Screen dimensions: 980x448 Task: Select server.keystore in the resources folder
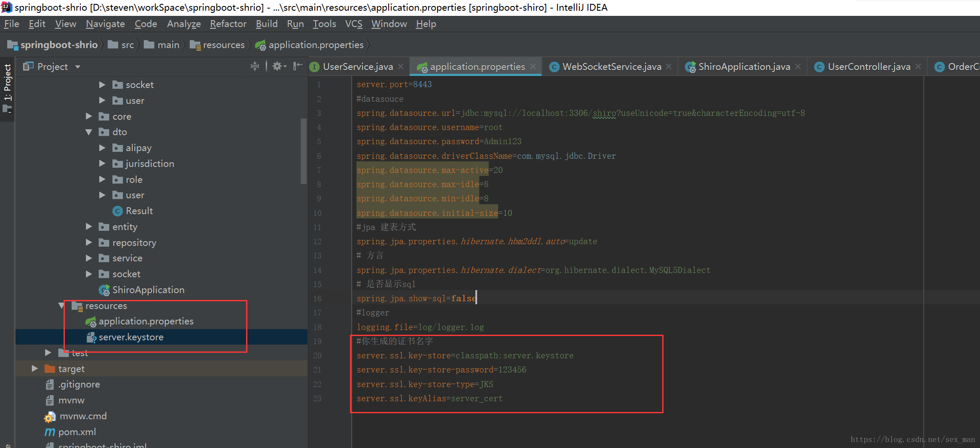[131, 337]
